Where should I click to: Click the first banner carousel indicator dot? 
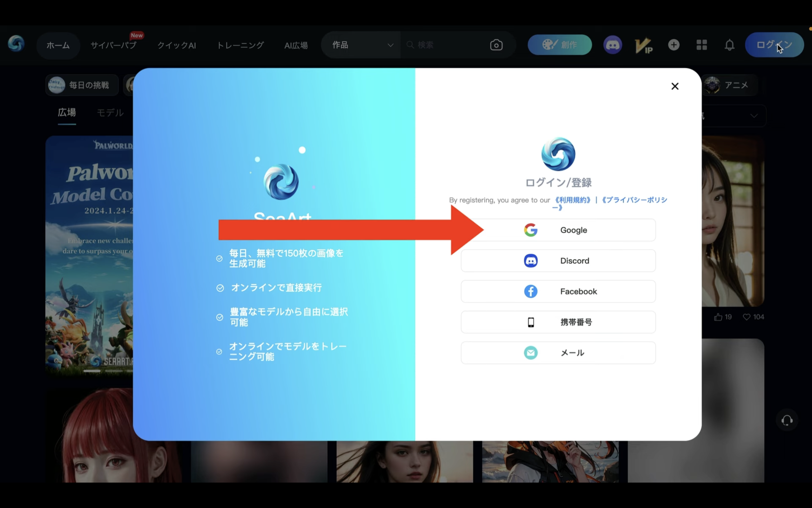[x=92, y=371]
